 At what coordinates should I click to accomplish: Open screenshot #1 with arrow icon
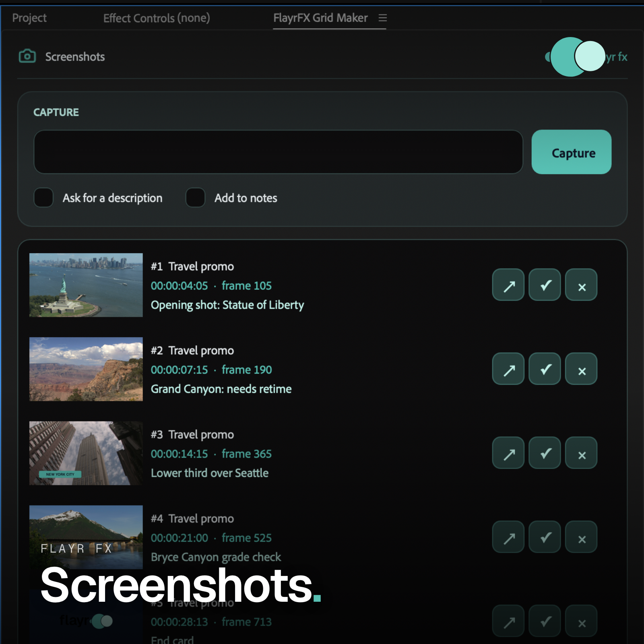[x=508, y=285]
